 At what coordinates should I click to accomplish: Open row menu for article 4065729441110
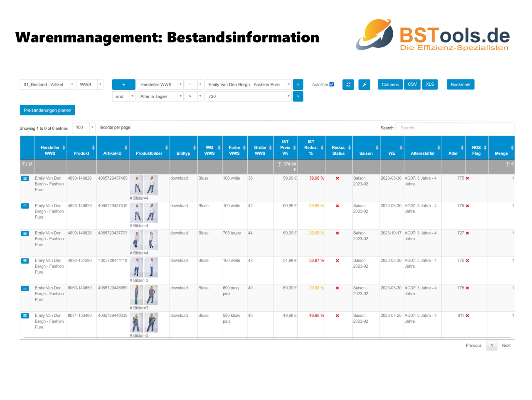(x=25, y=261)
